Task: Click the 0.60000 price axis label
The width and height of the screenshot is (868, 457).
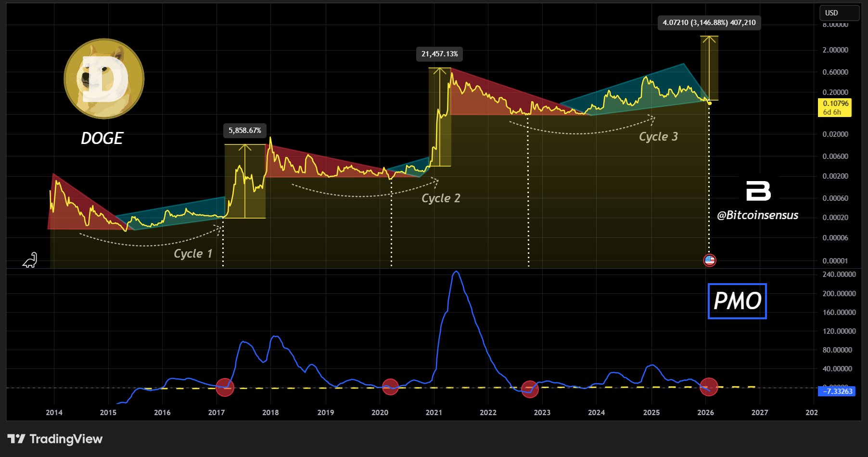Action: click(835, 72)
